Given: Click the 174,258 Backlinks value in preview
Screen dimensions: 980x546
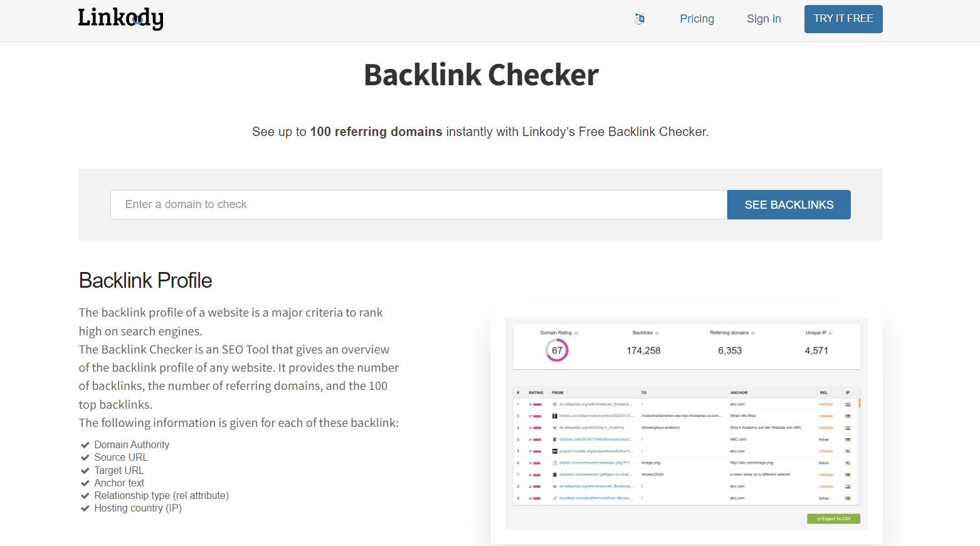Looking at the screenshot, I should (x=643, y=350).
